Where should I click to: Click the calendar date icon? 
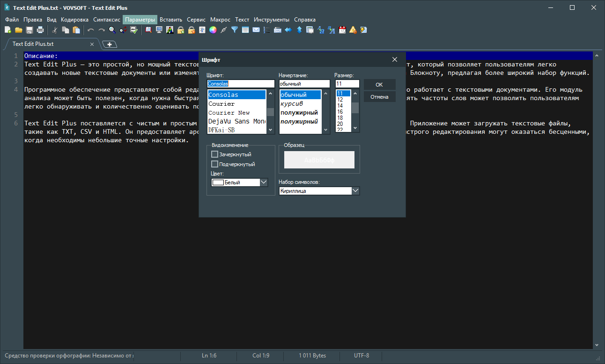click(342, 30)
